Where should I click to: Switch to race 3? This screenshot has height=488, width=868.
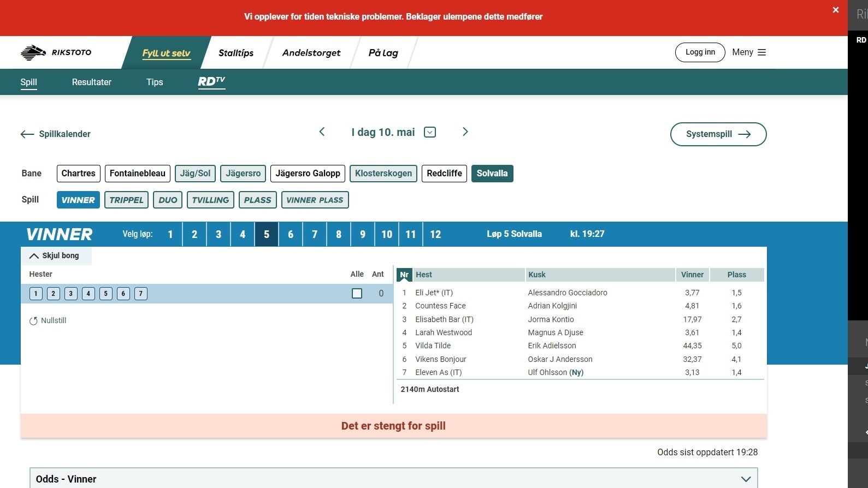coord(219,234)
